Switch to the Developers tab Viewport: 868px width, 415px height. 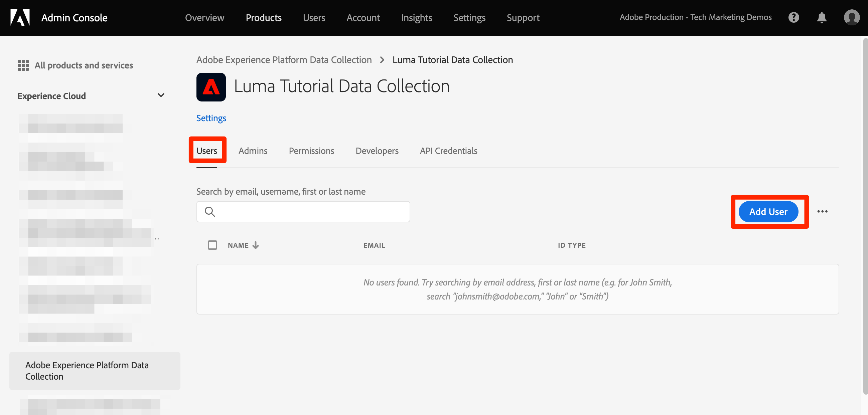(377, 151)
